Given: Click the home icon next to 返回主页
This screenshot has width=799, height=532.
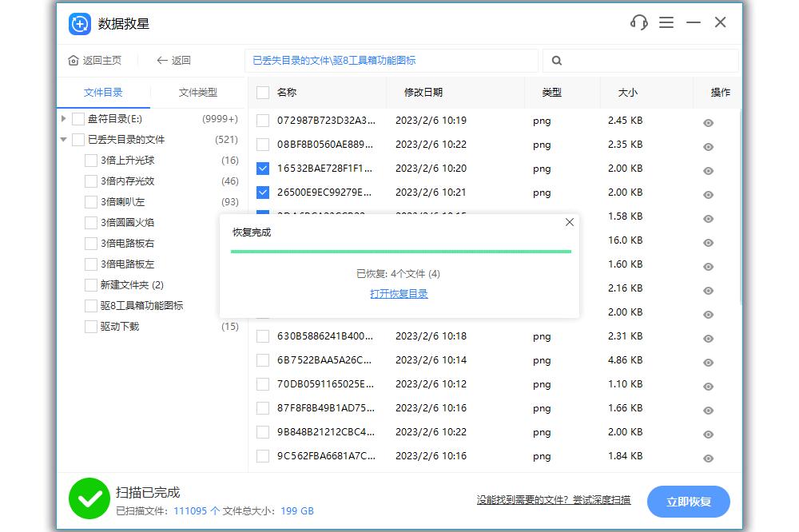Looking at the screenshot, I should 72,60.
